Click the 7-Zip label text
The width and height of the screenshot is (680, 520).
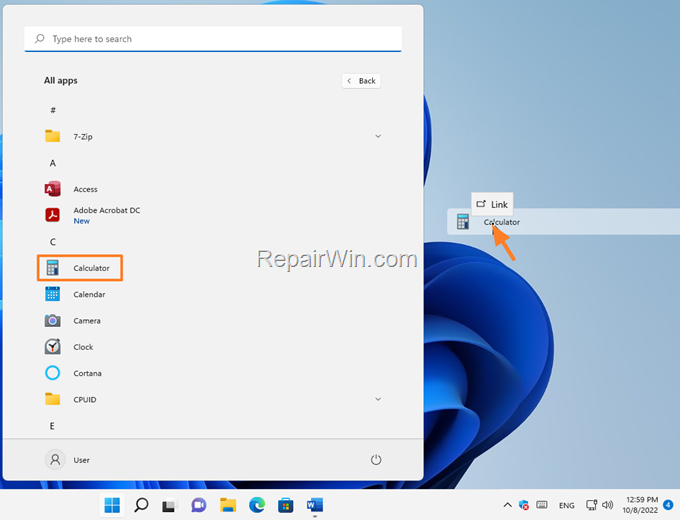(83, 137)
